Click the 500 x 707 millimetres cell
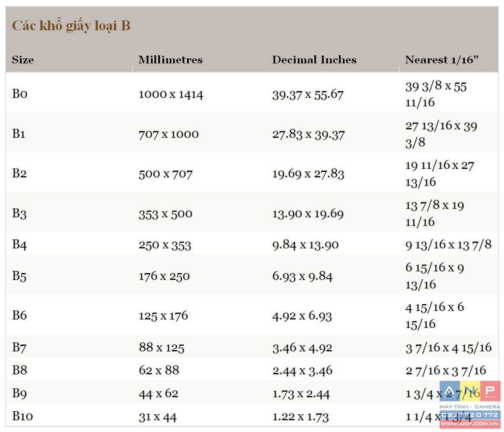The image size is (504, 432). pyautogui.click(x=166, y=174)
